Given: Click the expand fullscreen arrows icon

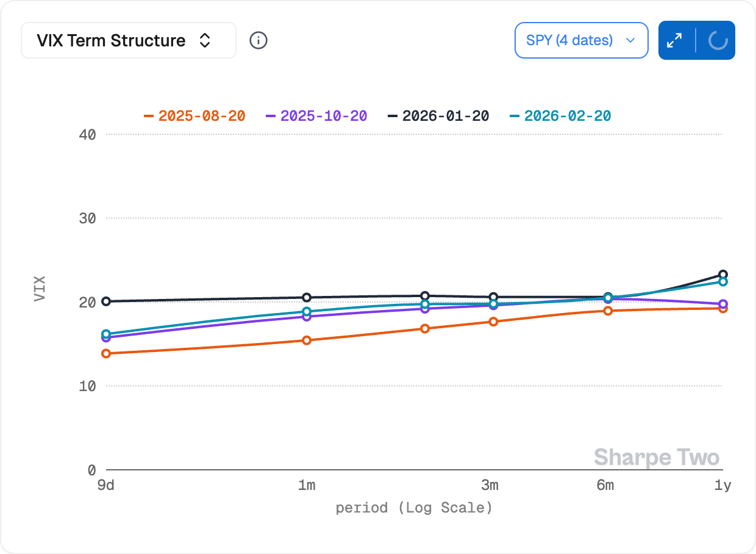Looking at the screenshot, I should (x=674, y=41).
